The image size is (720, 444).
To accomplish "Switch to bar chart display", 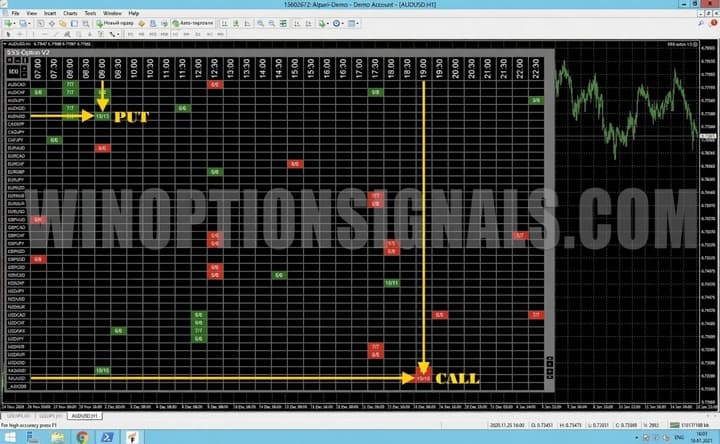I will pos(225,23).
